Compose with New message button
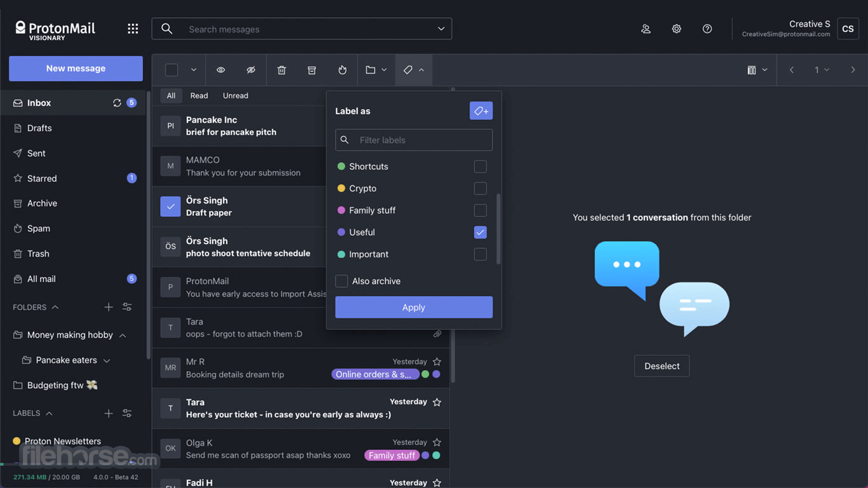Image resolution: width=868 pixels, height=488 pixels. (76, 69)
